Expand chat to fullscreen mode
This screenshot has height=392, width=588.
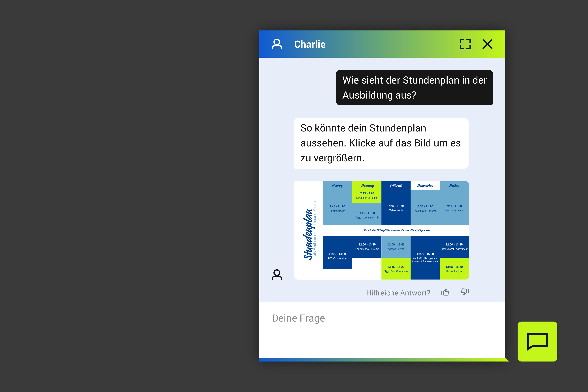point(465,44)
